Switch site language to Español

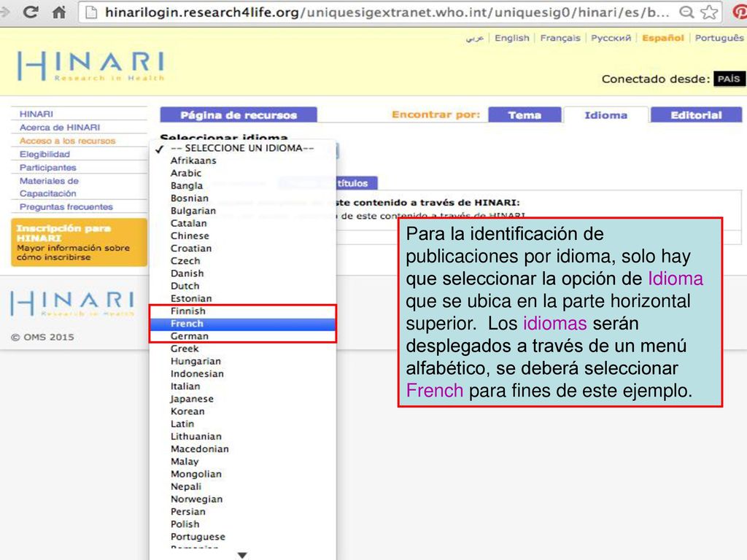662,38
